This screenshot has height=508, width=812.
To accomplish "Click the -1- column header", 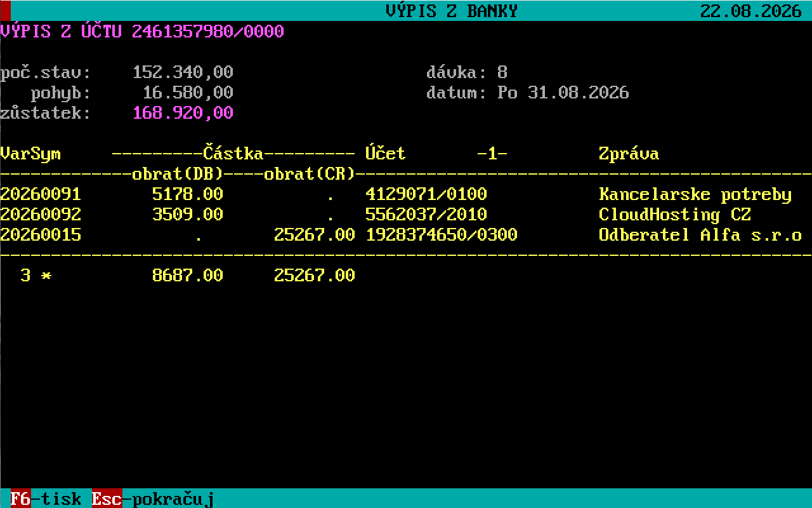I will point(492,153).
